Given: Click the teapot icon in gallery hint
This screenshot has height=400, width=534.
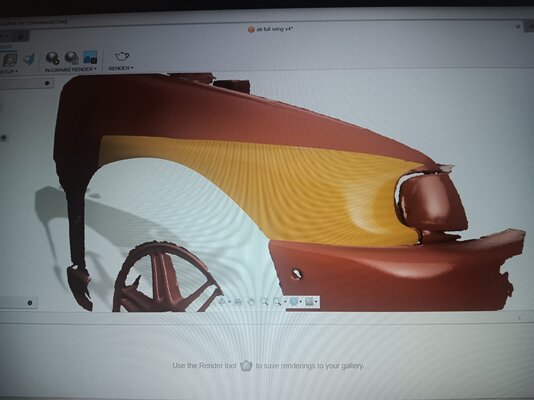Looking at the screenshot, I should [246, 366].
